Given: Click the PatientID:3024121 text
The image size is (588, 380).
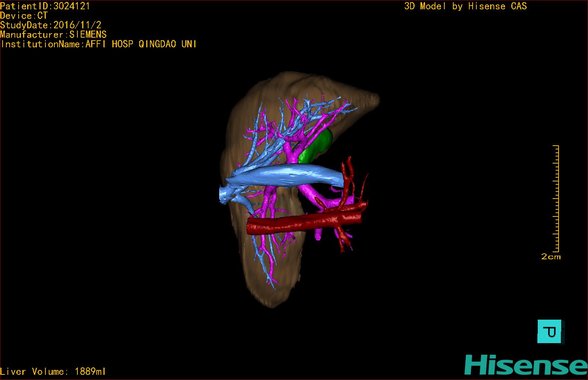Looking at the screenshot, I should 45,6.
